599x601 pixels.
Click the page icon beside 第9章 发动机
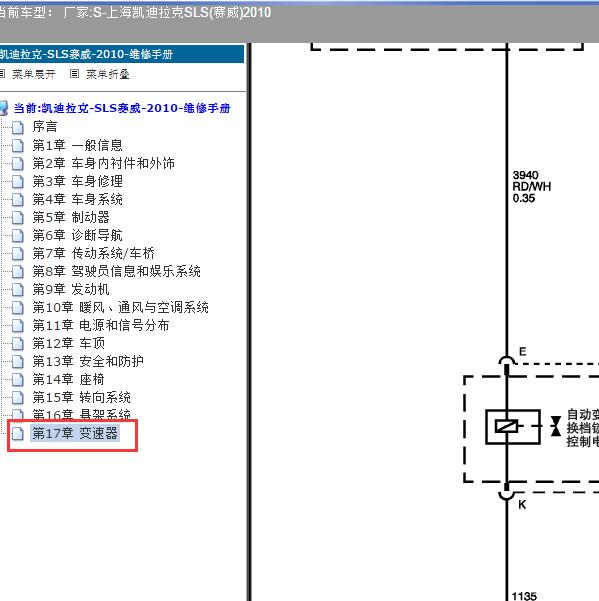18,289
